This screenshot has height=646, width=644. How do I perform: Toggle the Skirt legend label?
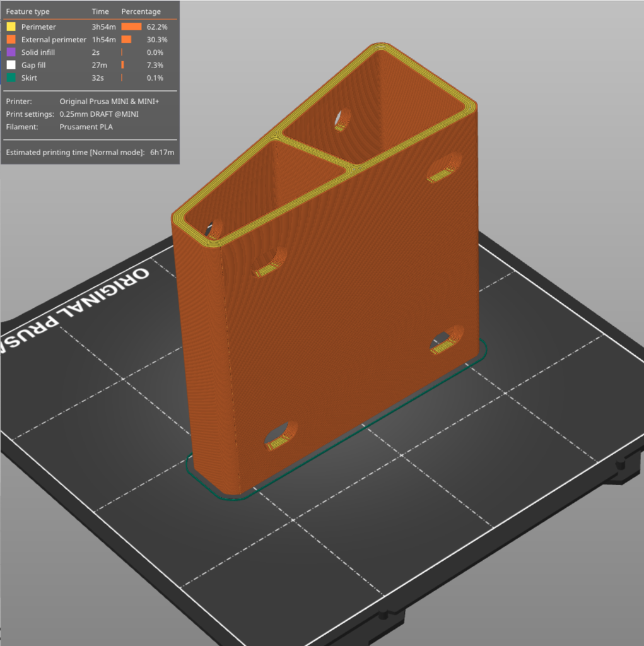pos(29,78)
